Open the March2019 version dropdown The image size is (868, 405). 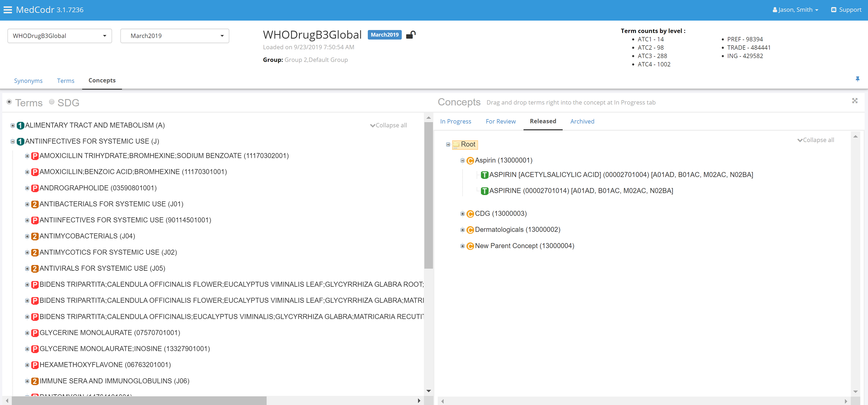point(175,36)
